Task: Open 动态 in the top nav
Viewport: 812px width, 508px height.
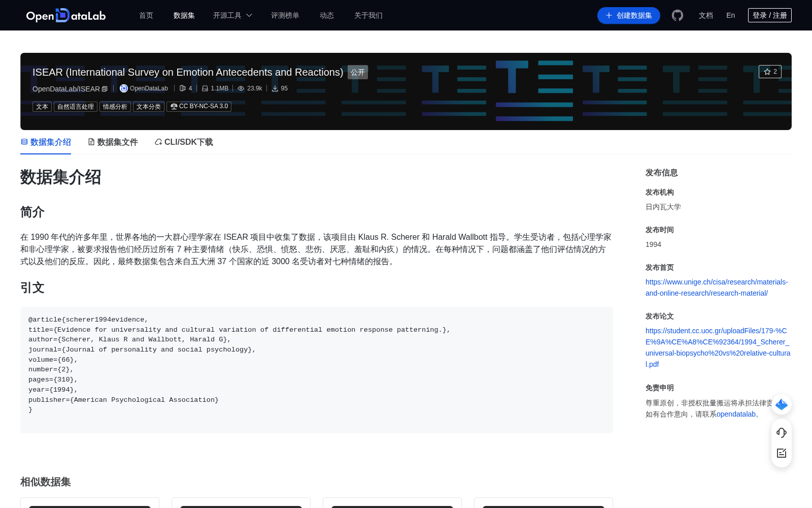Action: coord(327,15)
